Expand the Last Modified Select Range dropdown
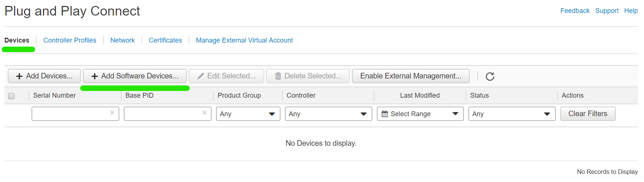The height and width of the screenshot is (182, 644). coord(420,114)
